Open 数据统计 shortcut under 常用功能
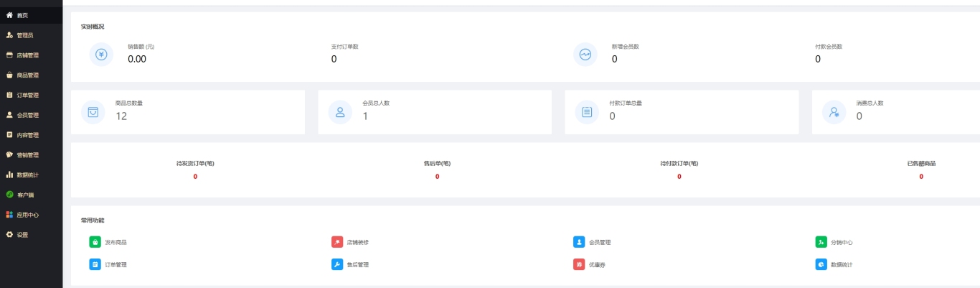Screen dimensions: 980x288 tap(842, 265)
